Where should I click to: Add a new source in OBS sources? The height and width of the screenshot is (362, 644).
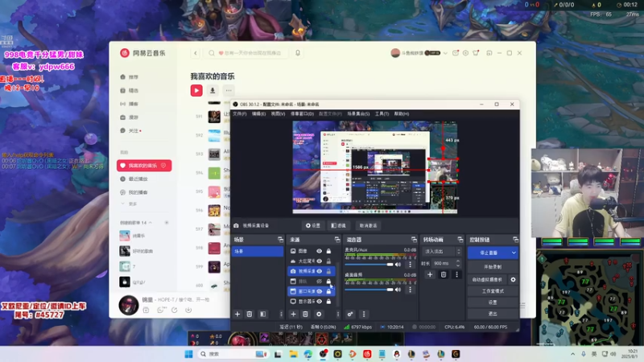click(x=293, y=314)
